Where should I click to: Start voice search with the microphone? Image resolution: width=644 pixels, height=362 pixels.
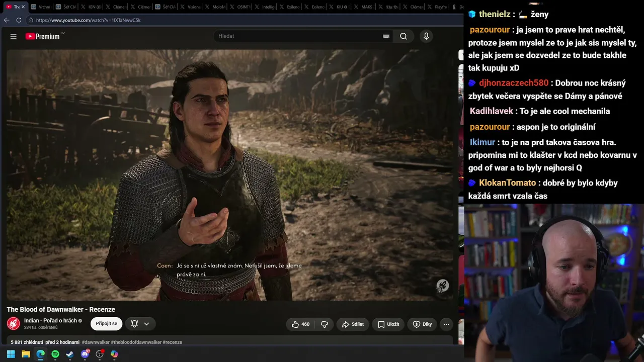[426, 36]
